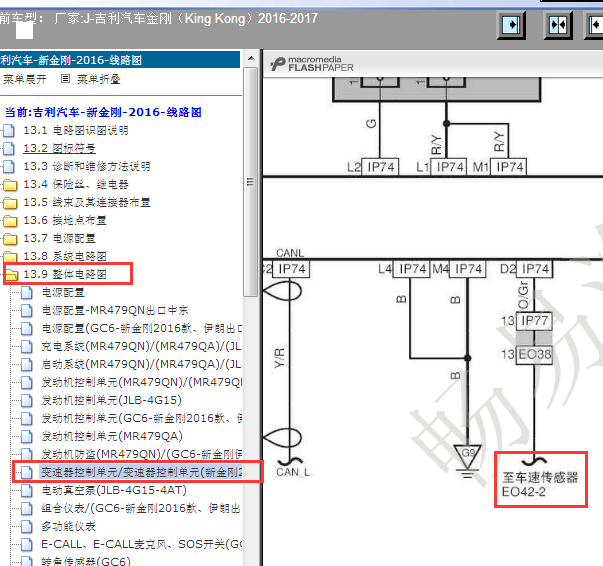Click the page icon next to 13.1 电路图识图说明
The image size is (603, 566).
9,130
